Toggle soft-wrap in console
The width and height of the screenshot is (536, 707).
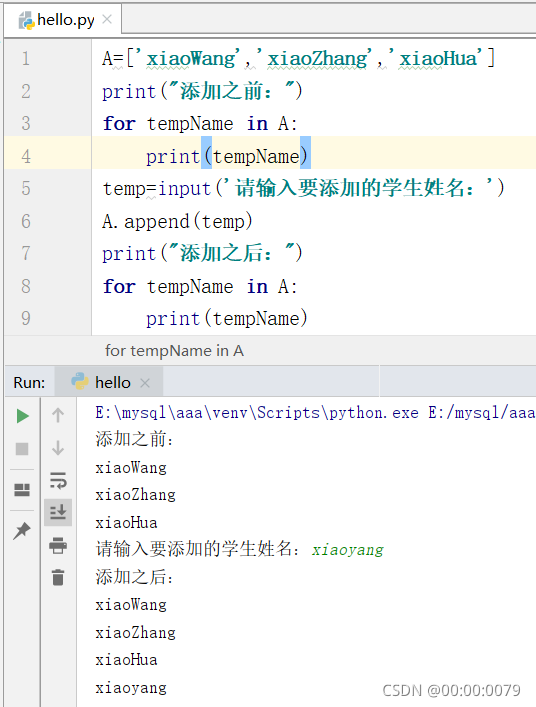click(58, 480)
